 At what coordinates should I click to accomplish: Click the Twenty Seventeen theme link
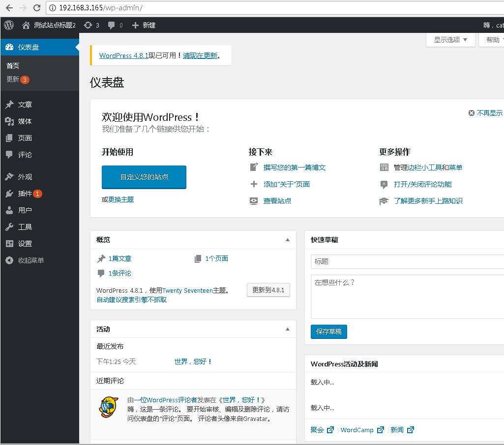[187, 291]
